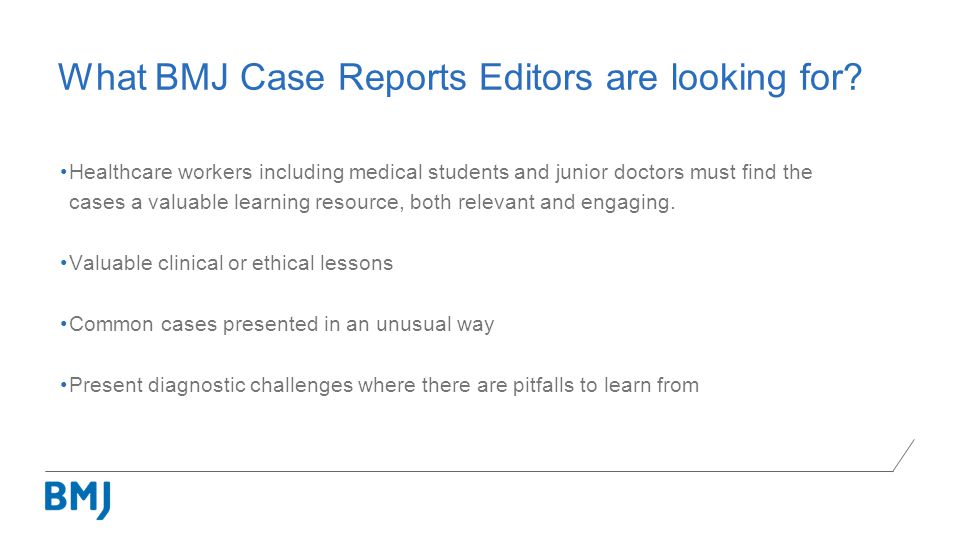Click the bullet dot before 'Common'
The image size is (960, 540).
[x=63, y=324]
